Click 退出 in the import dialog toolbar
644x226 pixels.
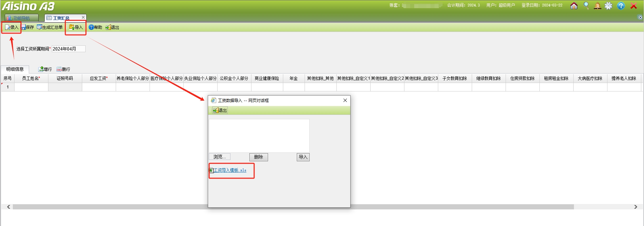[220, 110]
